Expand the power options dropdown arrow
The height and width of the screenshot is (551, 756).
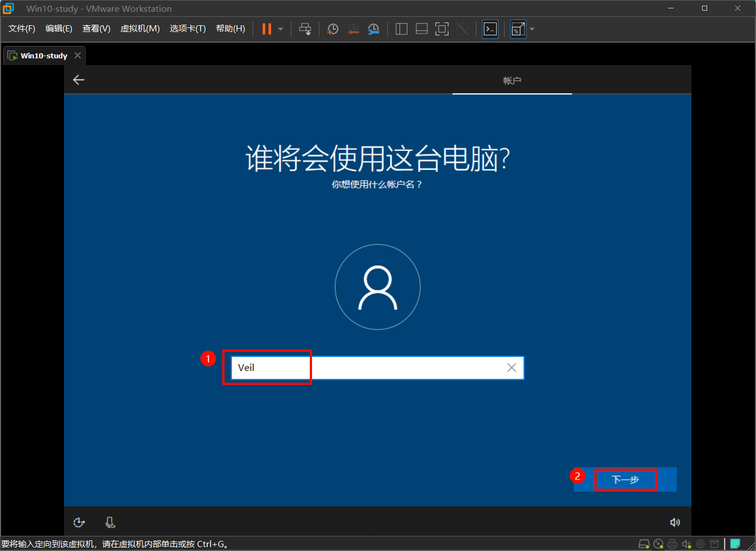coord(281,29)
